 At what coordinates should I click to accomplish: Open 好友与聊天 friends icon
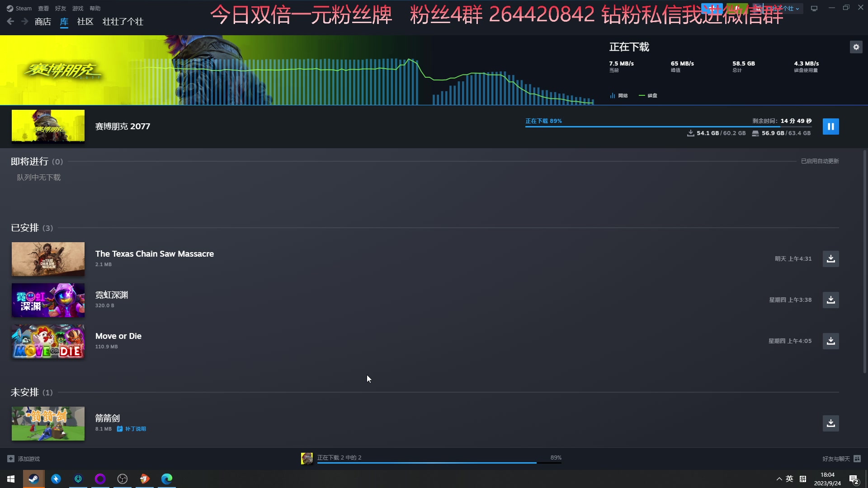click(857, 459)
